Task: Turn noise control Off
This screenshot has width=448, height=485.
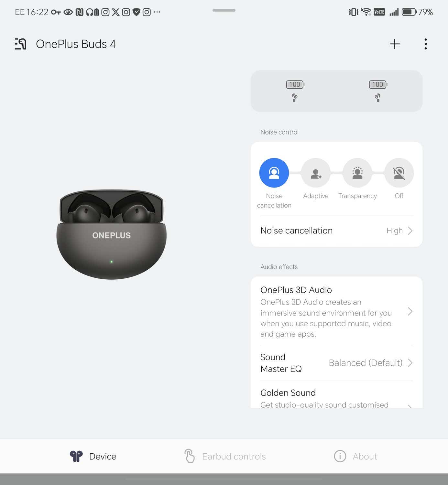Action: (399, 173)
